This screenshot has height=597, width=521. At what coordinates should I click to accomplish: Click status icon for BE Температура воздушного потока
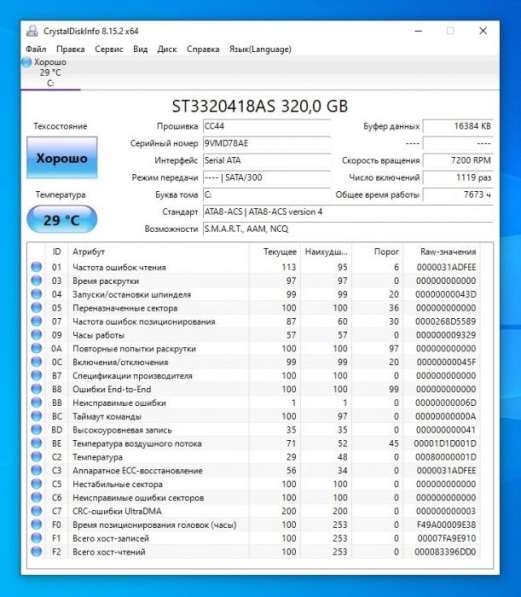pos(36,443)
